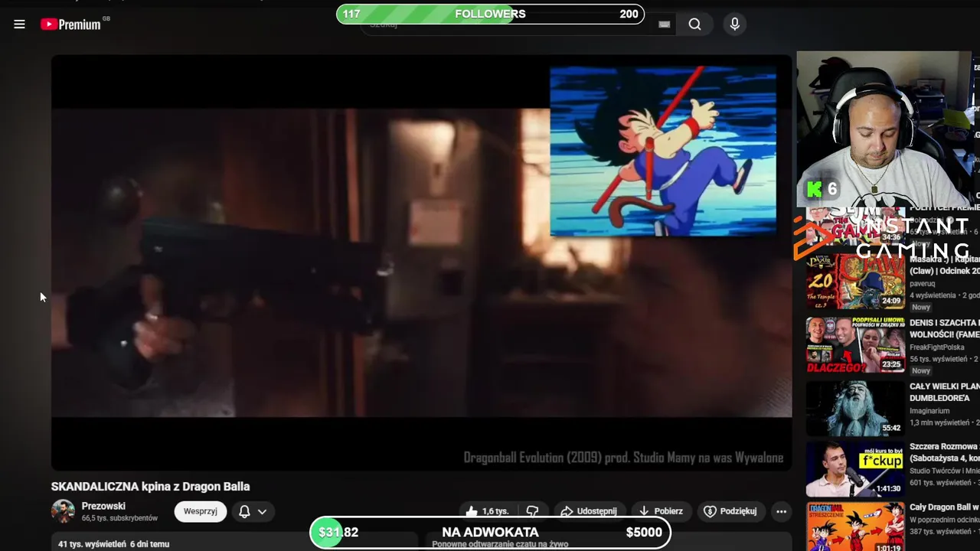The width and height of the screenshot is (980, 551).
Task: Dislike the video with thumbs-down icon
Action: 533,511
